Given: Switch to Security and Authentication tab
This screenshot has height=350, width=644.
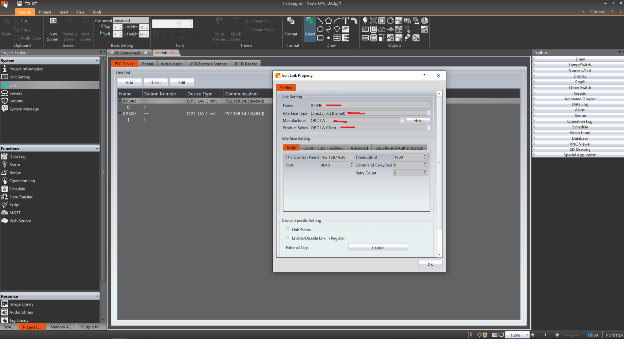Looking at the screenshot, I should tap(399, 148).
